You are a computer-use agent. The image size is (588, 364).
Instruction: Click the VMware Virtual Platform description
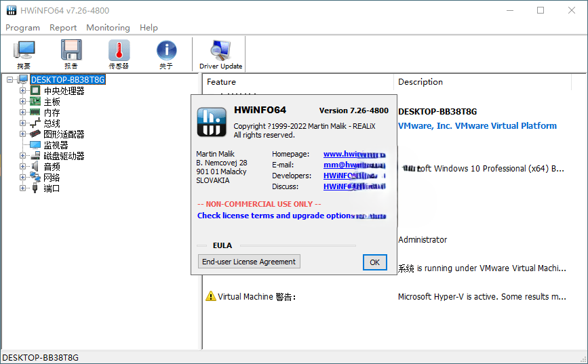(x=477, y=125)
